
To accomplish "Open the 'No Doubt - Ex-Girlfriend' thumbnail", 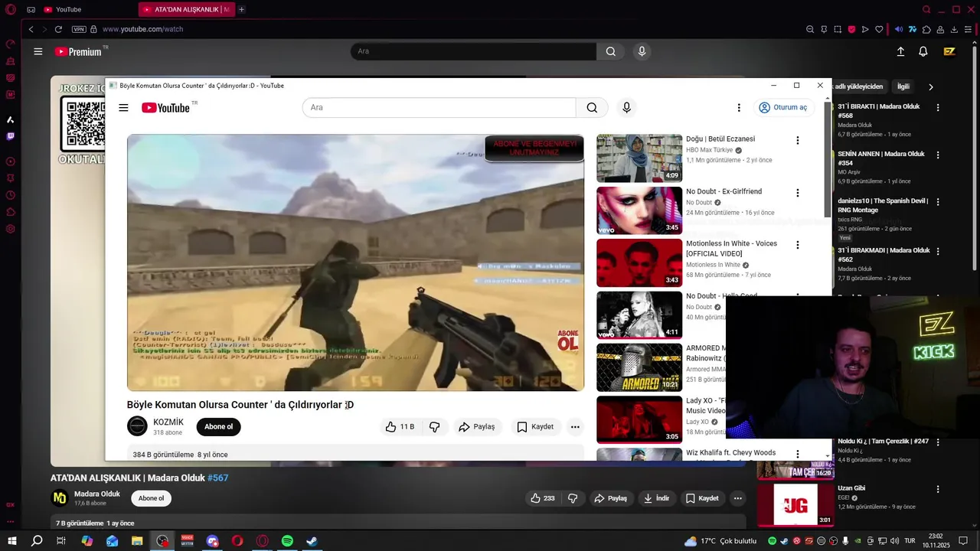I will point(639,210).
